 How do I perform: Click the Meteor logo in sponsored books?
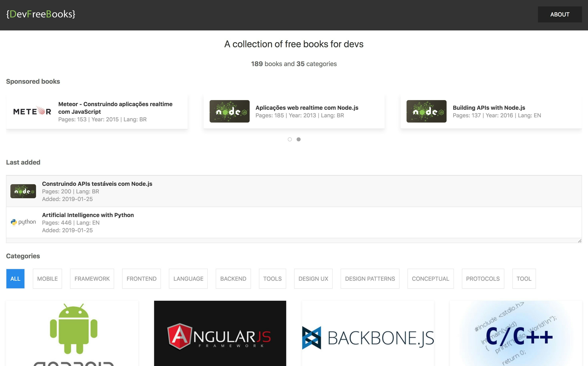pos(32,111)
